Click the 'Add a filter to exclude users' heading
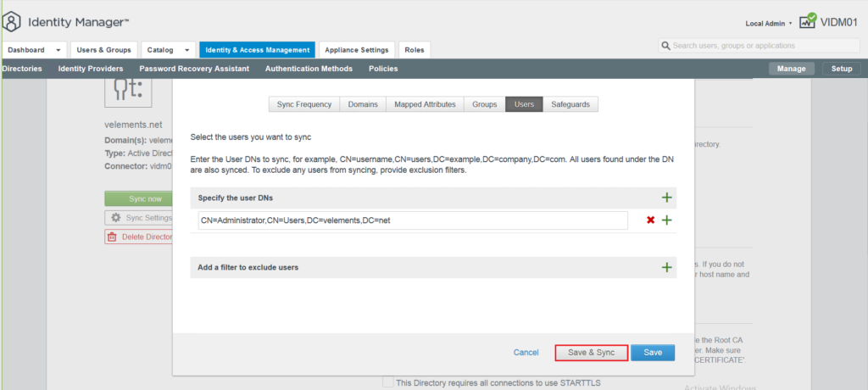Viewport: 868px width, 390px height. click(248, 268)
